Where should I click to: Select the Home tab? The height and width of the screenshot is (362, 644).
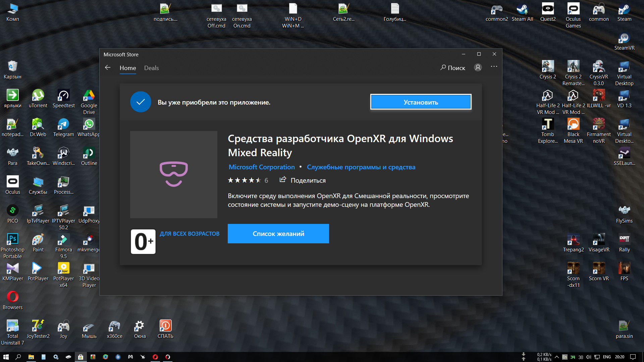(128, 68)
